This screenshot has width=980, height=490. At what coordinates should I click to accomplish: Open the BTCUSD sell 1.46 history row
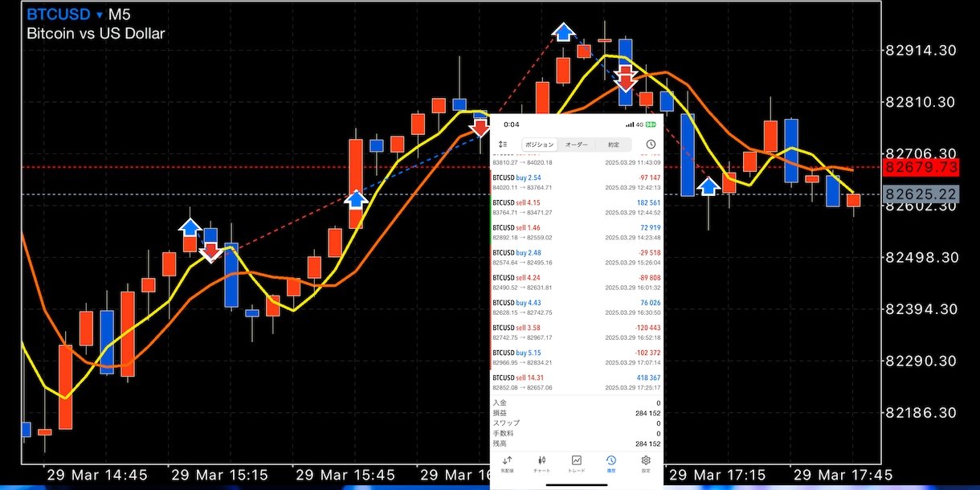[x=577, y=232]
